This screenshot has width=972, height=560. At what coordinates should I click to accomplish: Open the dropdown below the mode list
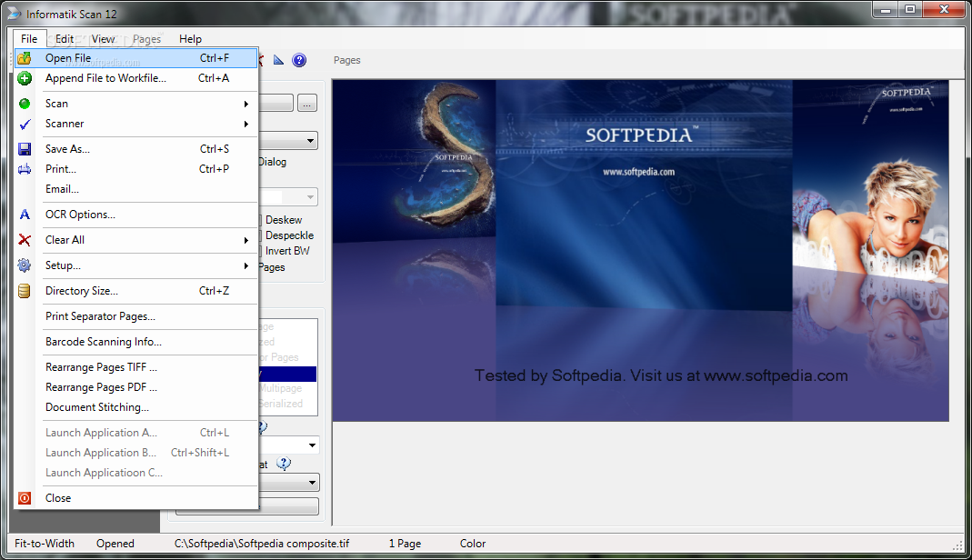[312, 445]
